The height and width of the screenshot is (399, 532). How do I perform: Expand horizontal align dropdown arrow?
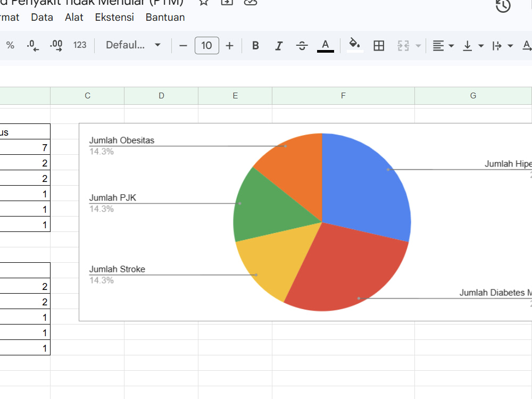point(451,45)
